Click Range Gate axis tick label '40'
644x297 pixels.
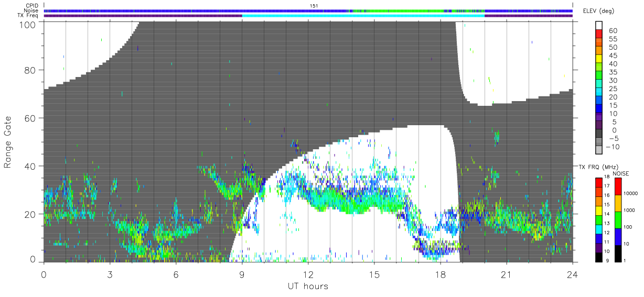(x=30, y=166)
